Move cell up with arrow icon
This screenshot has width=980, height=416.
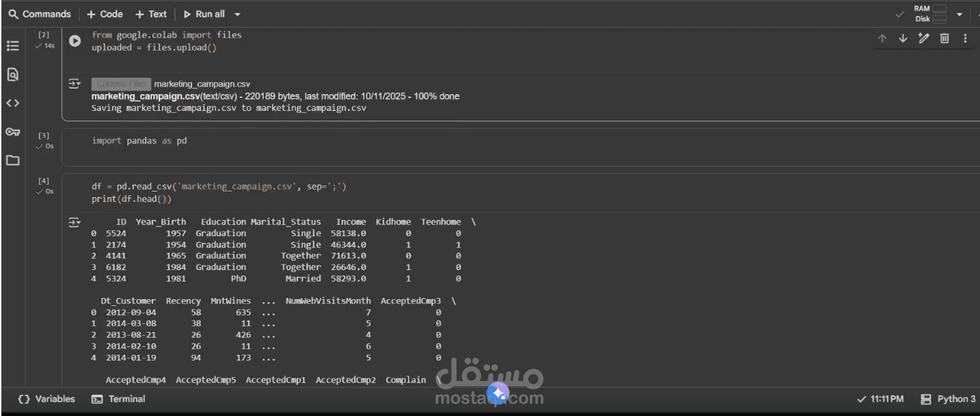(x=882, y=38)
